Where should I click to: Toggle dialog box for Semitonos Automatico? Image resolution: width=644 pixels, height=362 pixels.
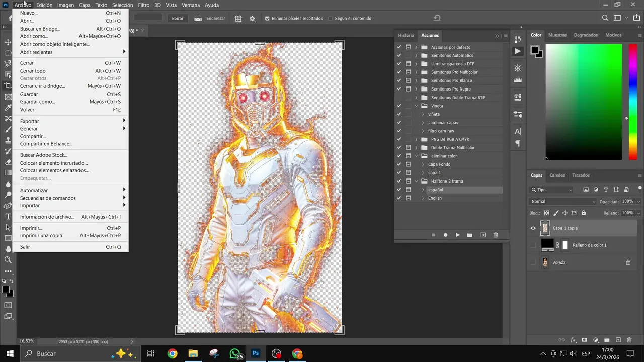(x=408, y=55)
